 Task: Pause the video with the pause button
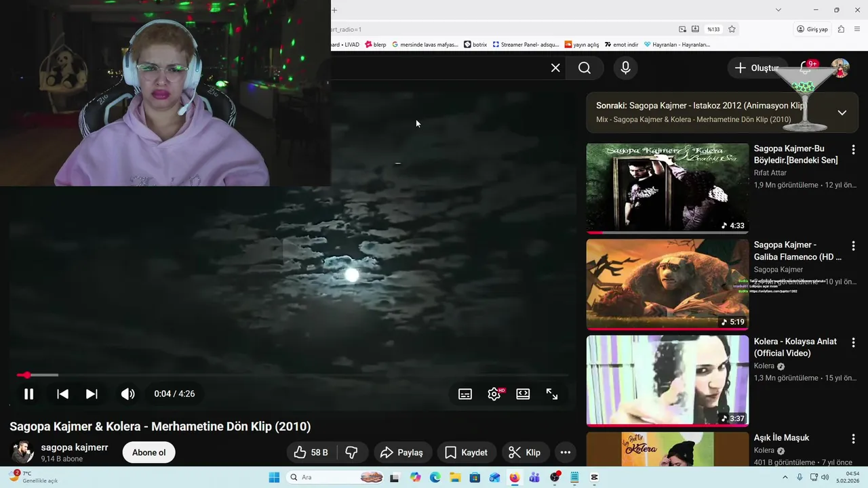(28, 394)
